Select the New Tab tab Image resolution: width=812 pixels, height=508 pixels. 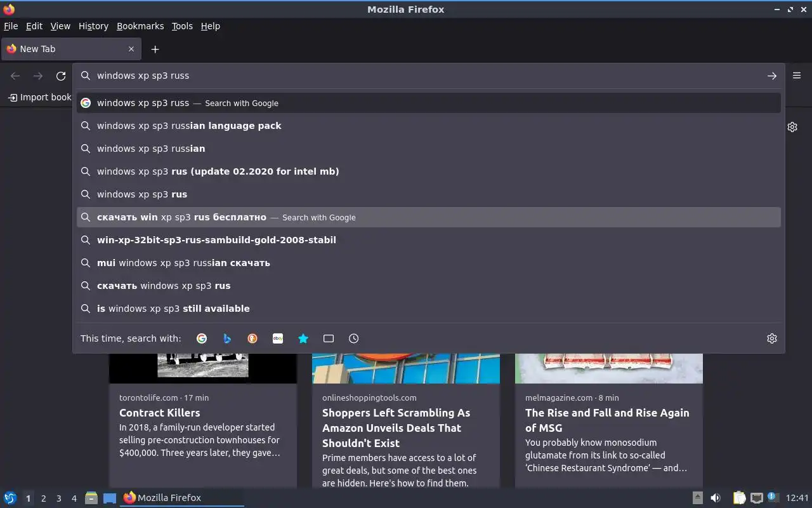click(70, 49)
